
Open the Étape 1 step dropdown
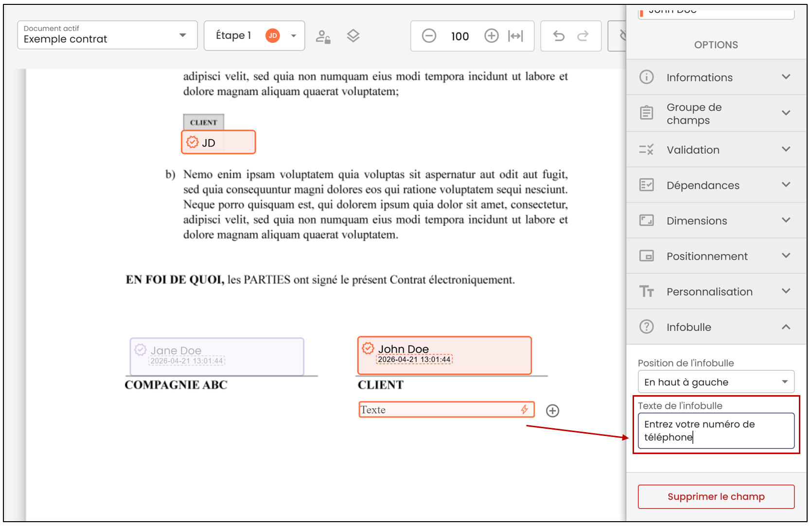254,36
